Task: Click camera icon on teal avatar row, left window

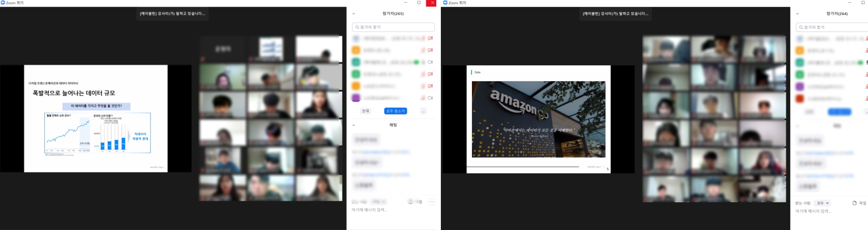Action: coord(430,62)
